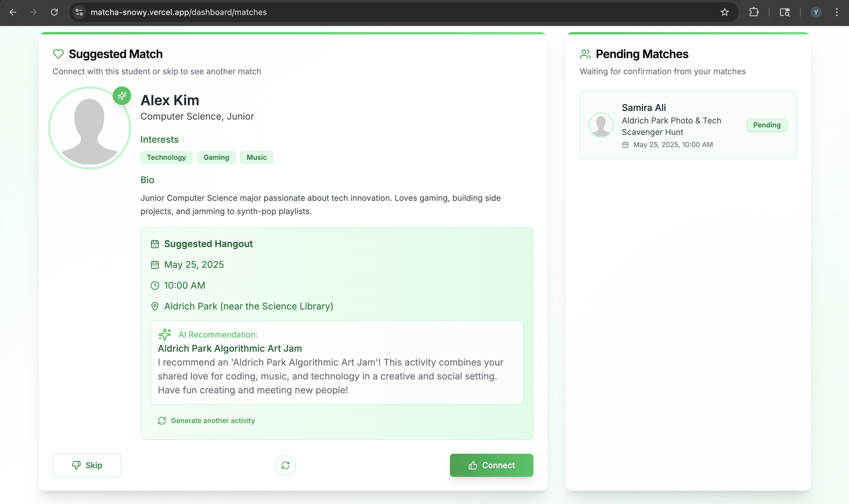849x504 pixels.
Task: Bookmark this page with the star icon
Action: point(724,12)
